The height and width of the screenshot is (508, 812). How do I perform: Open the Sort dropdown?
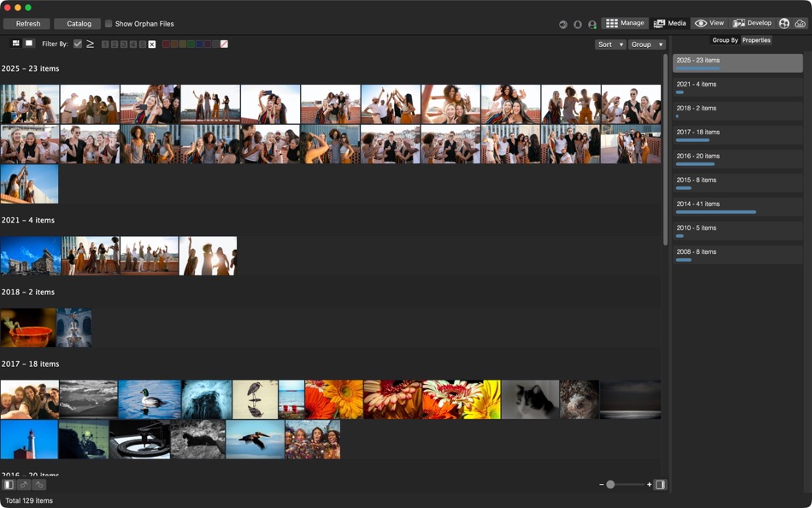click(610, 44)
